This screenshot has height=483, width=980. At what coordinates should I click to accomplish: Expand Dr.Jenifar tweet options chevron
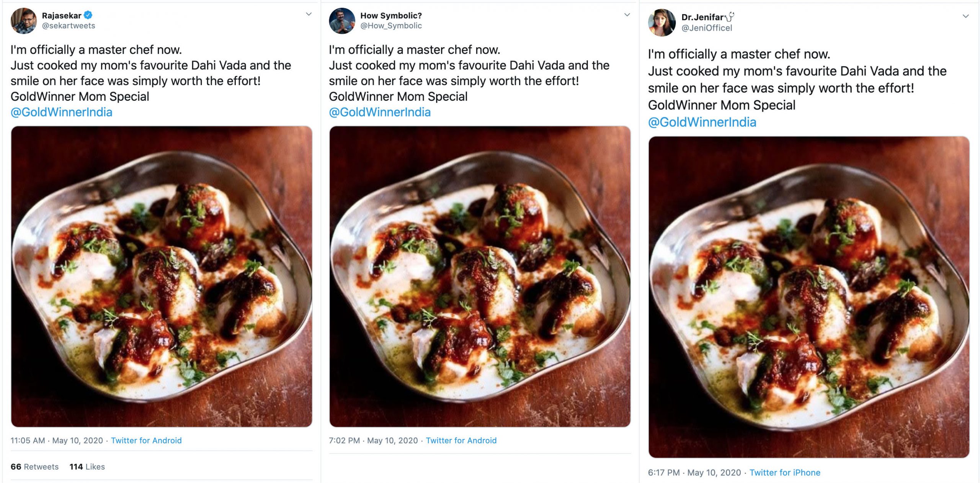click(x=965, y=16)
